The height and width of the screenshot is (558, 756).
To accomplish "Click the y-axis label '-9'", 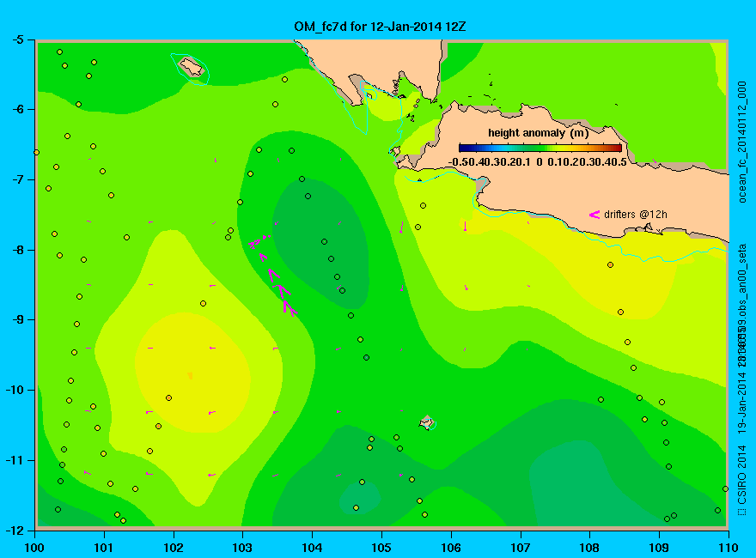I will point(17,319).
